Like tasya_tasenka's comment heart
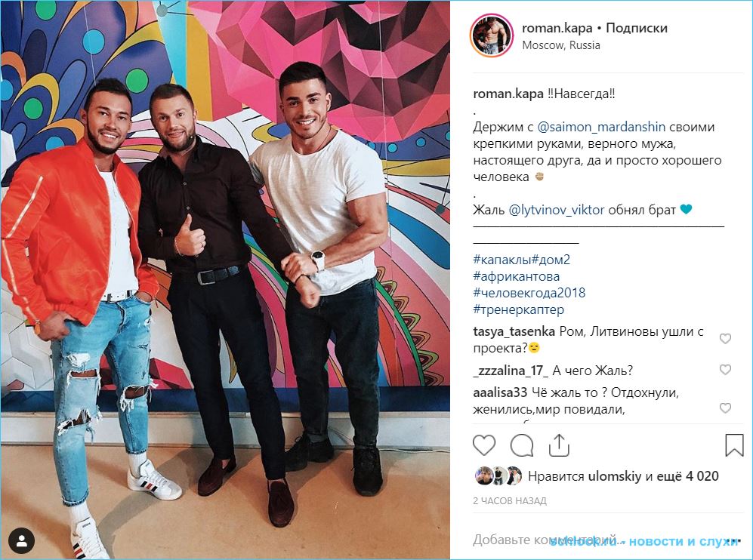 725,339
